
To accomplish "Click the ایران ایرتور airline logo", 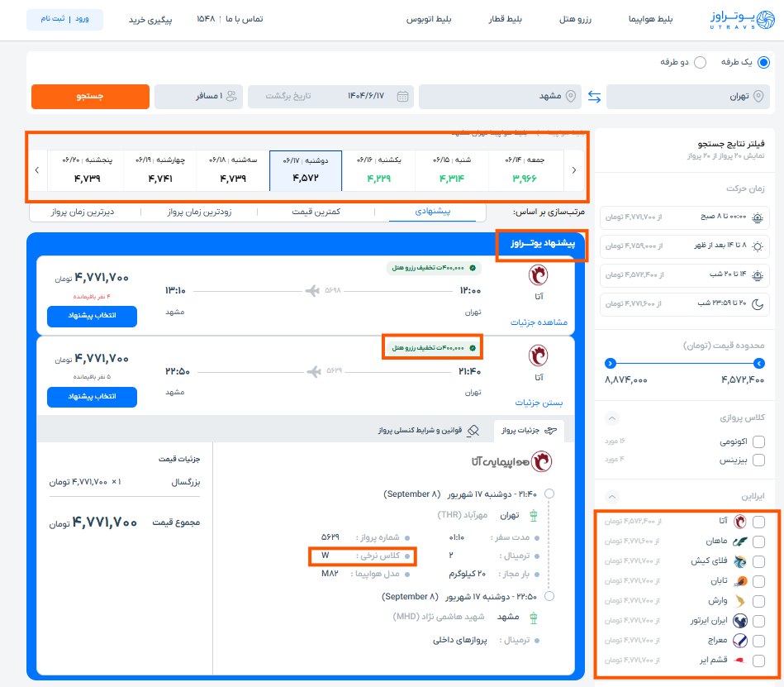I will (740, 621).
